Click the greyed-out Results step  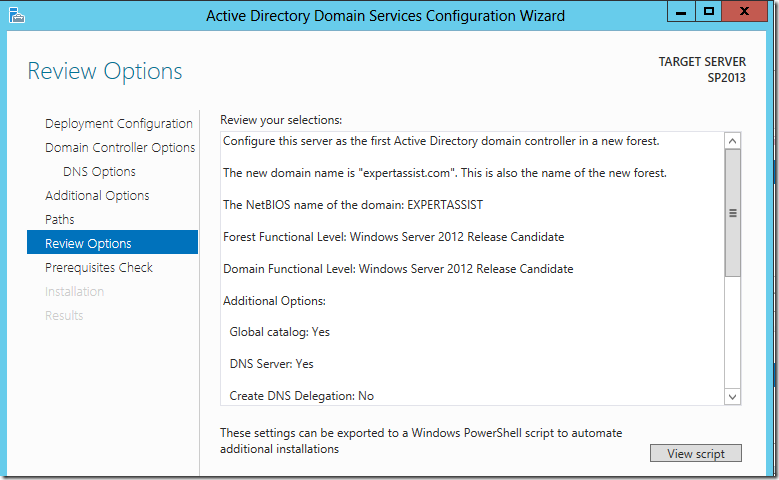point(64,316)
